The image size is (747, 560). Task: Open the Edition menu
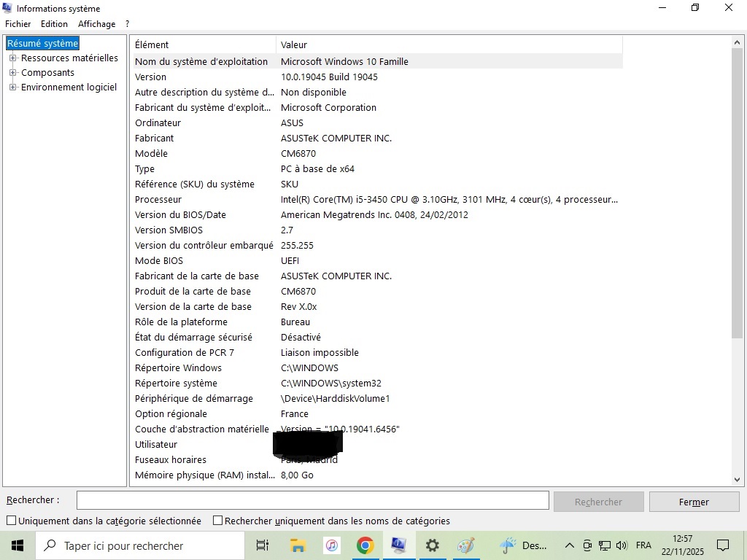pos(54,24)
